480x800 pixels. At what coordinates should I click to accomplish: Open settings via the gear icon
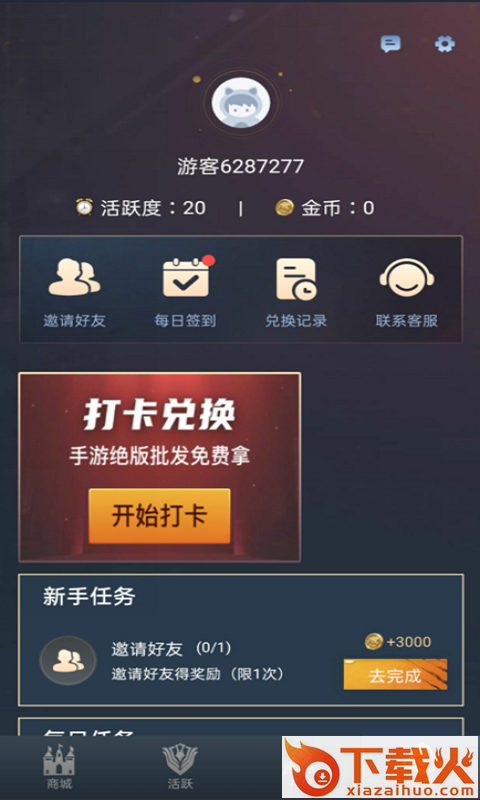(445, 44)
